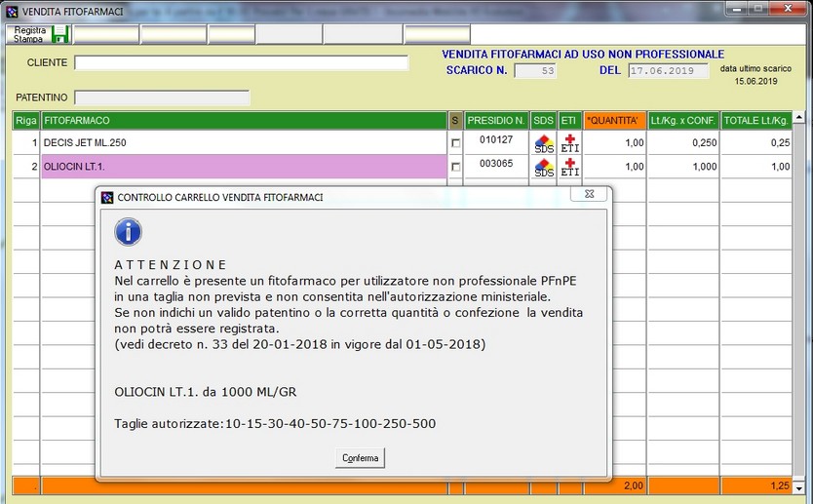Click the FITOFARMACO column header
Screen dimensions: 813x504
tap(244, 121)
